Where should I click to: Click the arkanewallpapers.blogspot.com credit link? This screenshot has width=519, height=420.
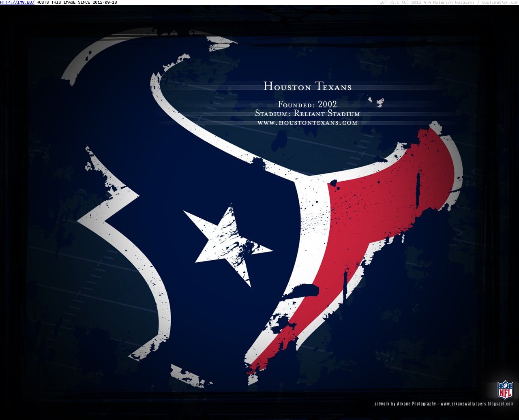click(477, 404)
